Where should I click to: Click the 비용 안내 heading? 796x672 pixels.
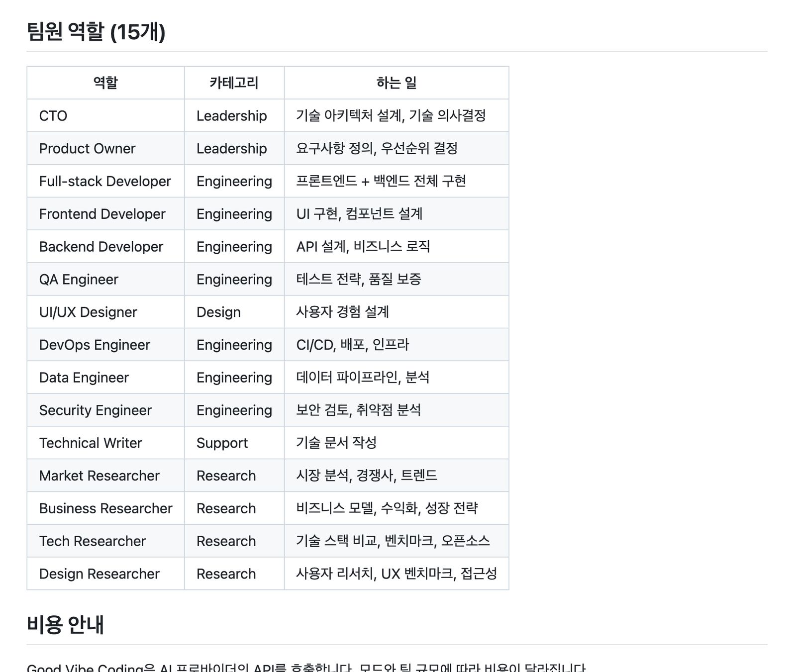point(65,625)
